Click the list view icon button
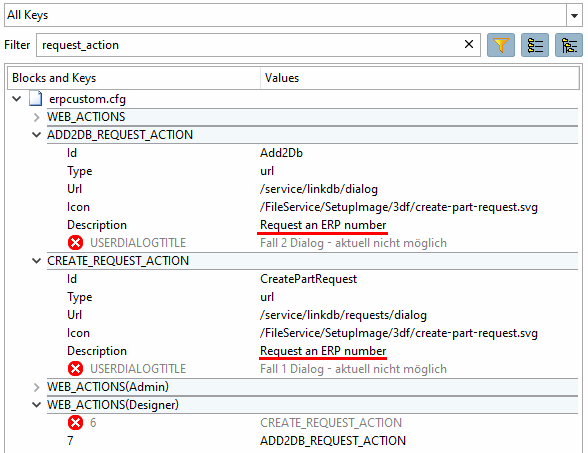The image size is (588, 453). click(535, 45)
